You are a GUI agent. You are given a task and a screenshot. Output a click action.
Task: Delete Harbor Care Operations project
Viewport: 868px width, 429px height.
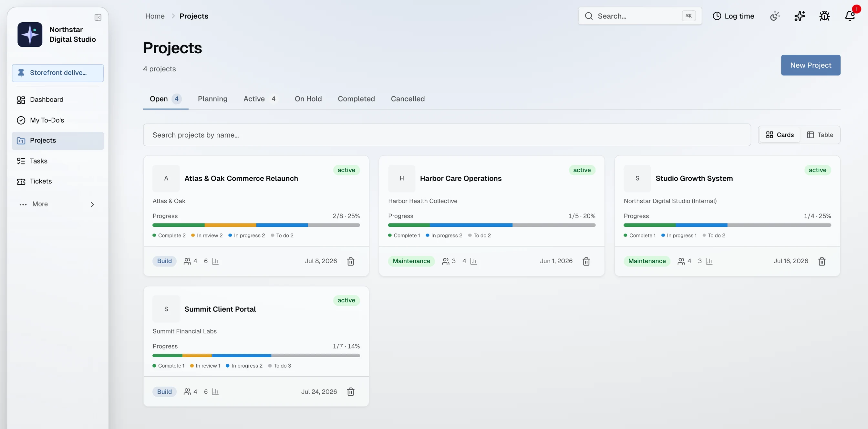click(586, 261)
